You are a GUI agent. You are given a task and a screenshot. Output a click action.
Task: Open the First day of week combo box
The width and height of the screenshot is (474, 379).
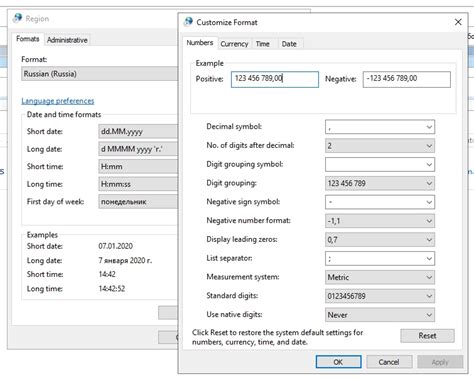point(138,202)
